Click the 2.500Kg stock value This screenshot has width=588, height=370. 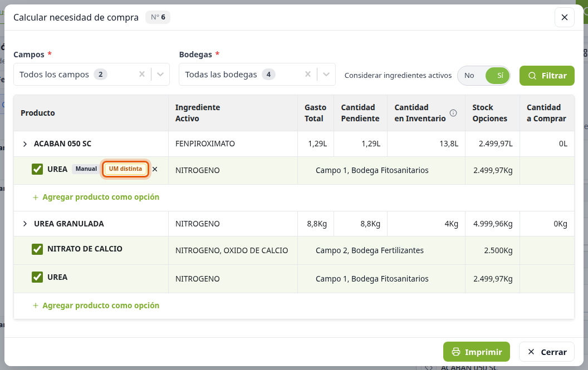click(498, 250)
